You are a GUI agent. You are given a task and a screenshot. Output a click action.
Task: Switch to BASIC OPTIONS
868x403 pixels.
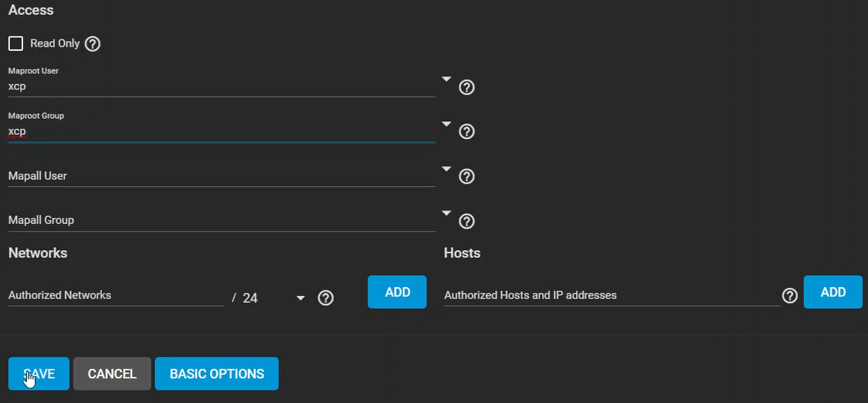(x=216, y=374)
